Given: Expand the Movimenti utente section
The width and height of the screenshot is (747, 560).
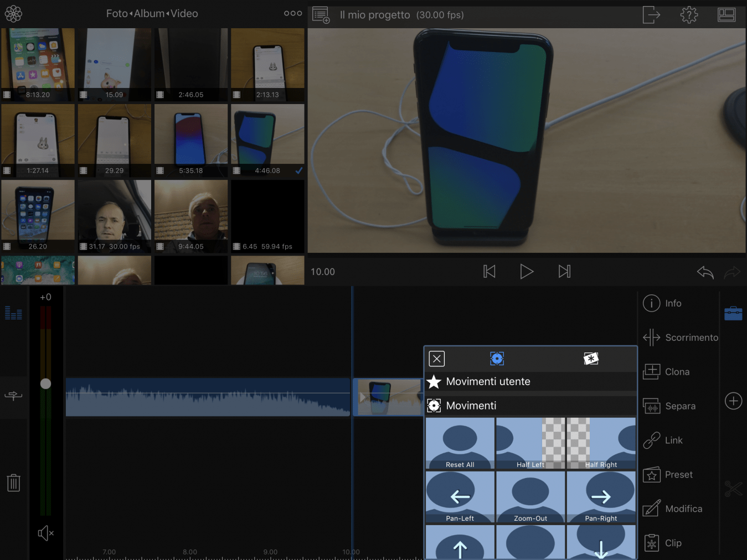Looking at the screenshot, I should pos(530,381).
